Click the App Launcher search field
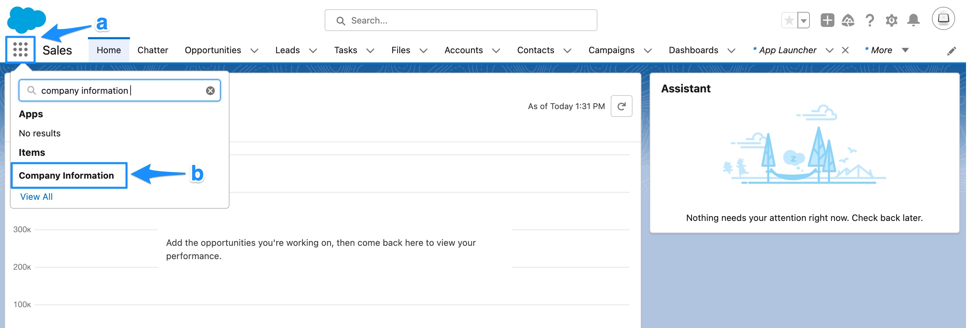The height and width of the screenshot is (328, 980). point(119,91)
